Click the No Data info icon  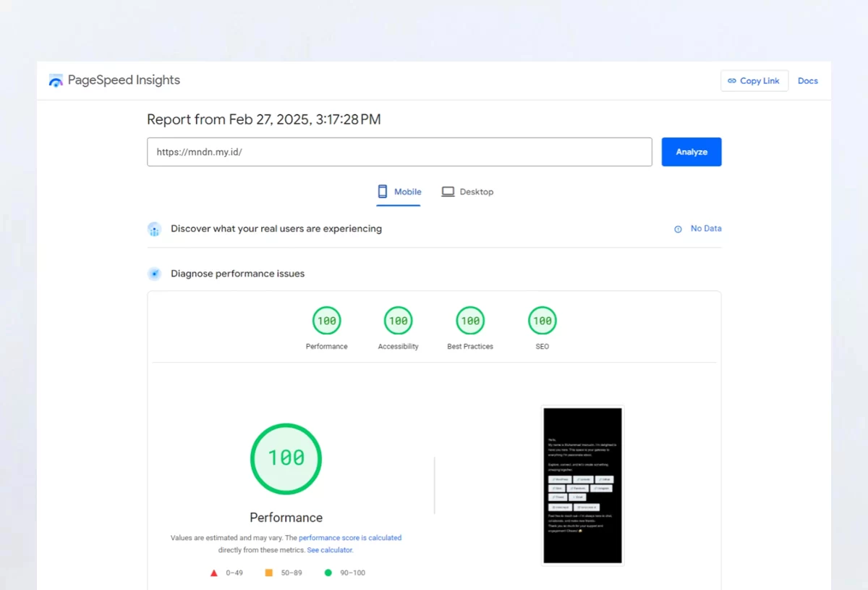pos(678,229)
